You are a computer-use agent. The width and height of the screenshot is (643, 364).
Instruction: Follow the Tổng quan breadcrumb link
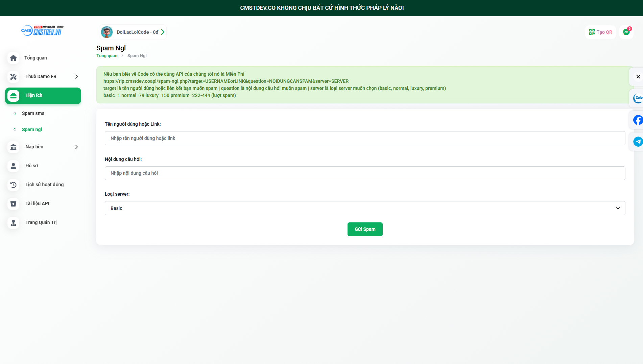[x=107, y=56]
